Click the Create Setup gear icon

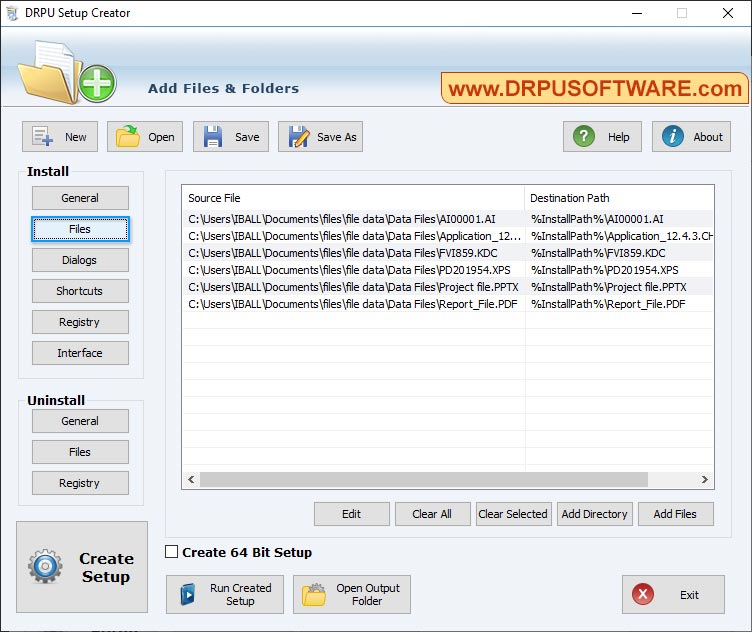click(45, 567)
